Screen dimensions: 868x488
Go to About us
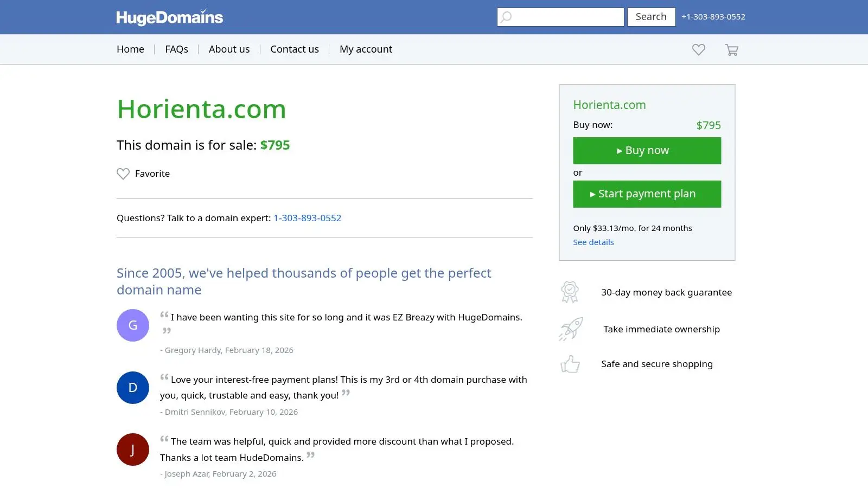[229, 49]
